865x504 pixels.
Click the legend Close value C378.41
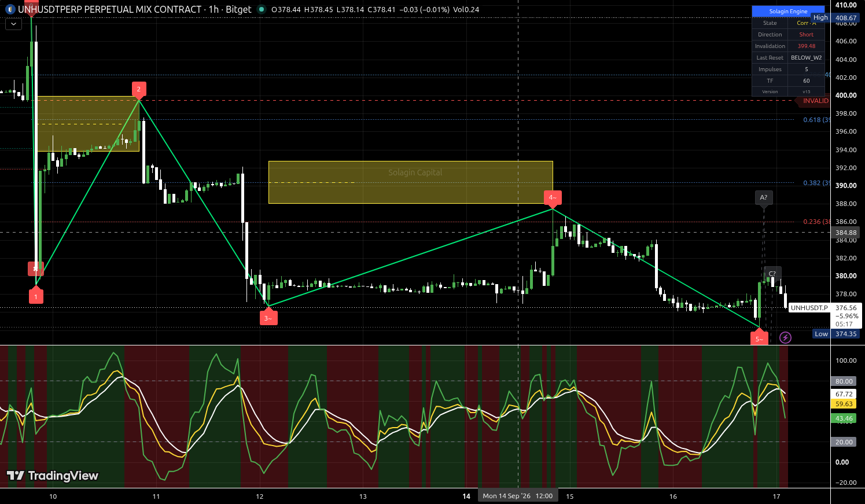(382, 10)
